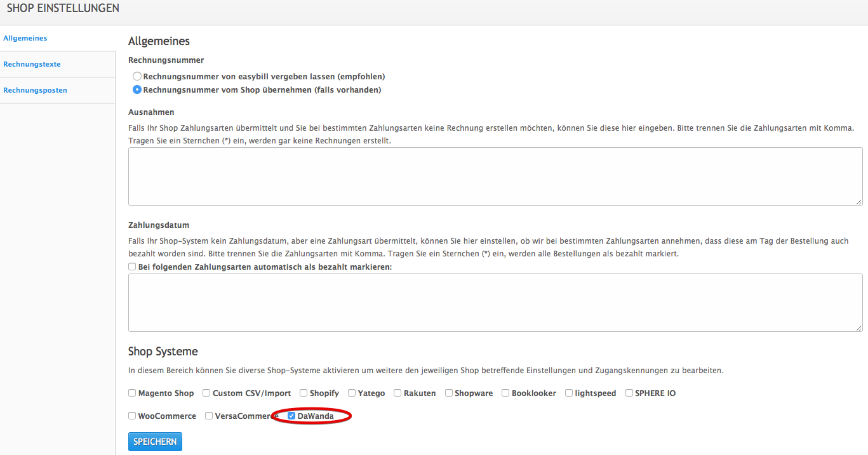Click into the Ausnahmen text area
Viewport: 868px width, 455px height.
pos(495,176)
